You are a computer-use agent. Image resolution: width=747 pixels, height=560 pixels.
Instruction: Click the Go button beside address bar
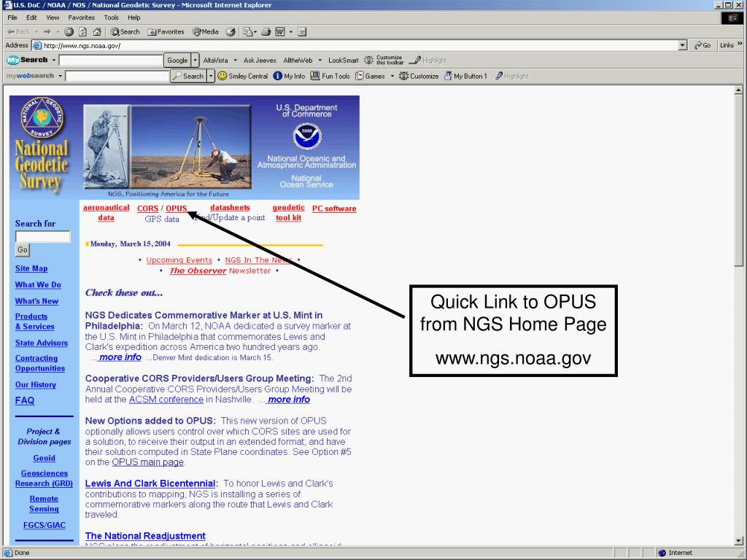click(703, 45)
